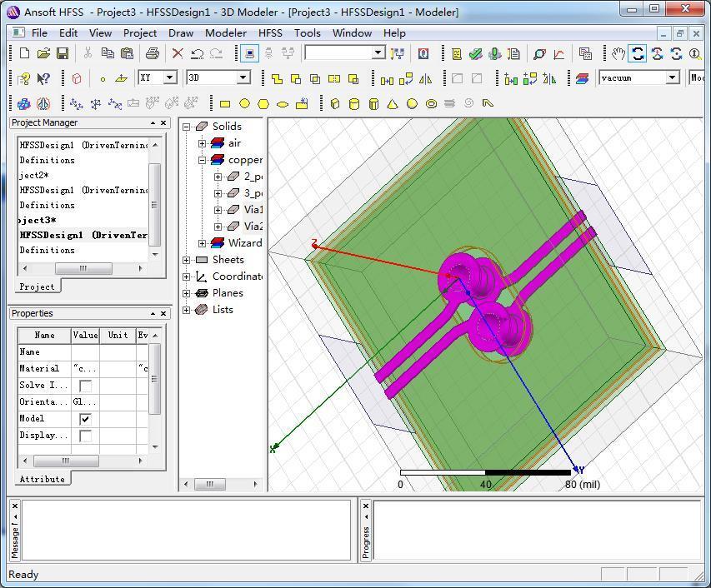
Task: Click the plot/report curve icon
Action: click(559, 54)
